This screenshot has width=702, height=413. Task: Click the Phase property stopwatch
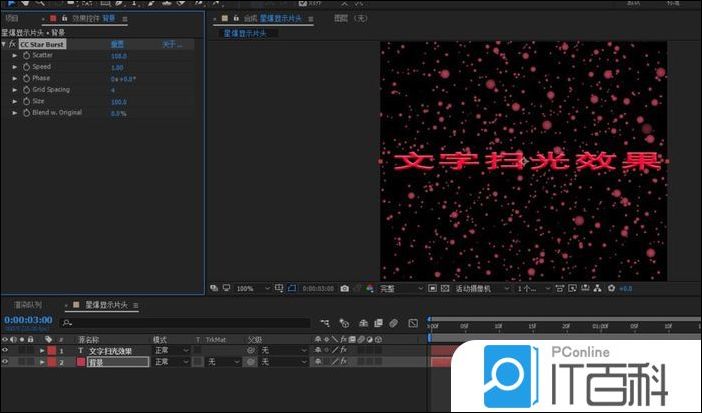pyautogui.click(x=25, y=78)
